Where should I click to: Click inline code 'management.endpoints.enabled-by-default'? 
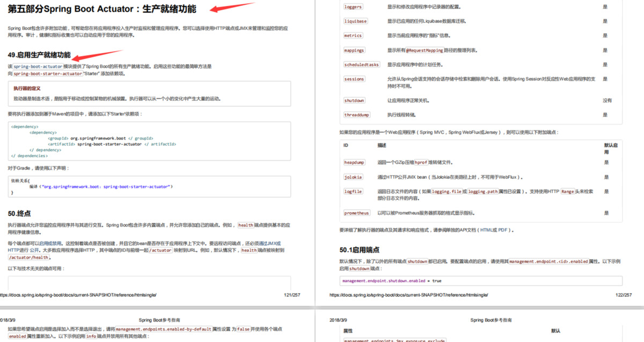pos(163,329)
